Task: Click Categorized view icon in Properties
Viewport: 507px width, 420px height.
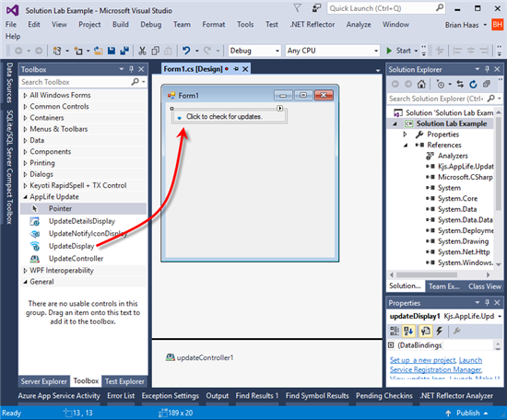Action: [x=395, y=331]
